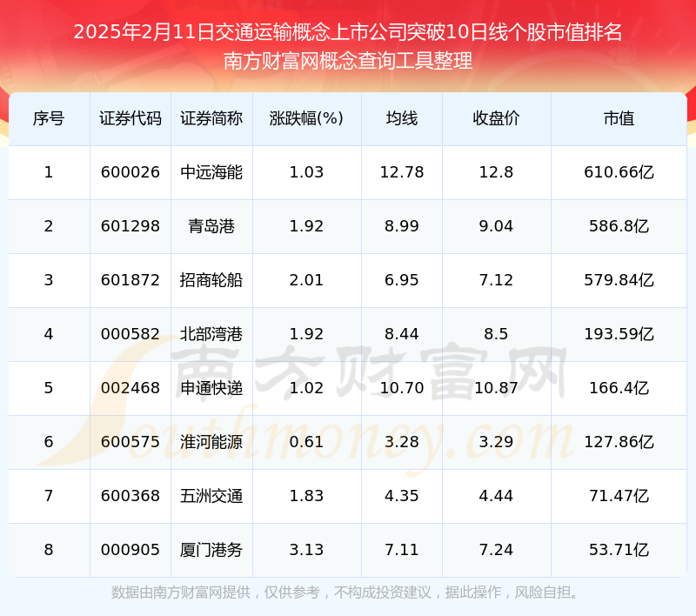696x616 pixels.
Task: Select market cap 53.71亿
Action: 619,550
